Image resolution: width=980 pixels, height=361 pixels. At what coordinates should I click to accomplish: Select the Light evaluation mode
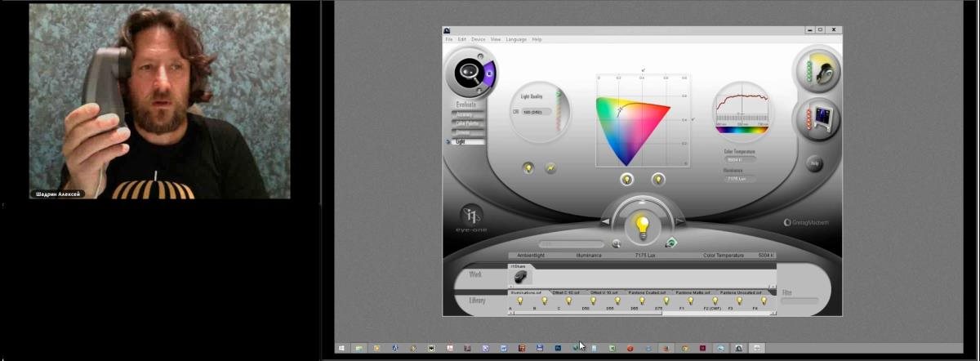pyautogui.click(x=469, y=141)
